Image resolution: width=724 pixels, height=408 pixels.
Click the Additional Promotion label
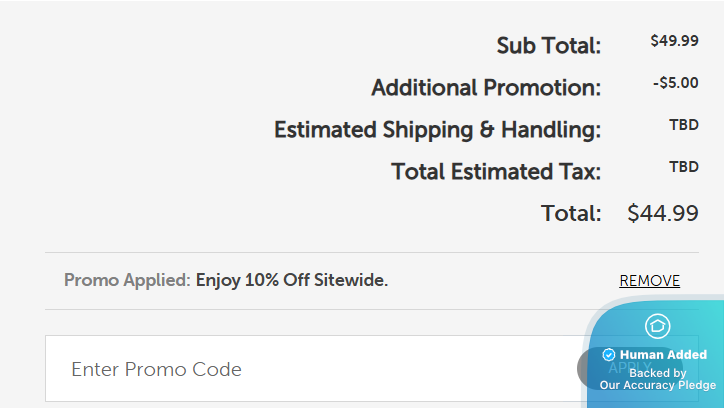tap(486, 88)
